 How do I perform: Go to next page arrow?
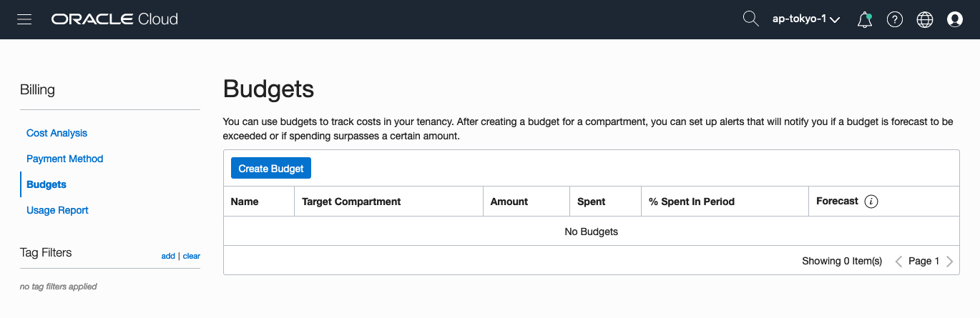coord(950,262)
